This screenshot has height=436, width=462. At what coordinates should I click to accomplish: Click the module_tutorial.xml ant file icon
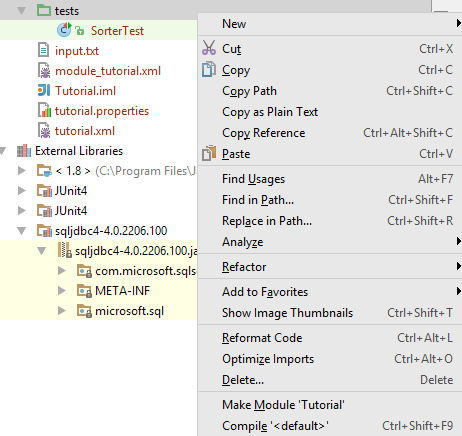[44, 71]
